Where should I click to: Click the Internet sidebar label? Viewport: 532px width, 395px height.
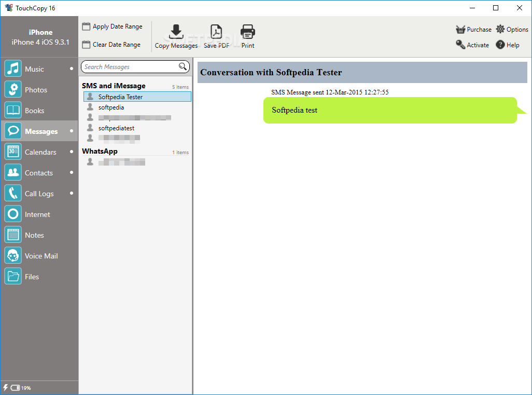37,214
